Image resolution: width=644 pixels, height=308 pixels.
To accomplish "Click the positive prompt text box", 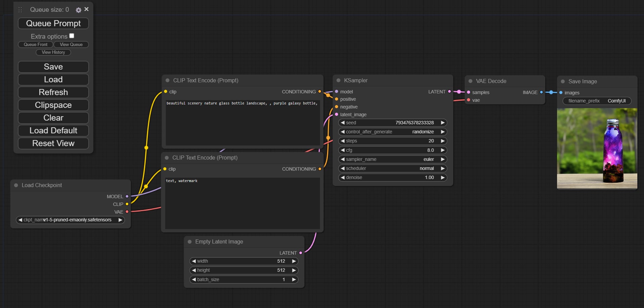I will tap(243, 123).
